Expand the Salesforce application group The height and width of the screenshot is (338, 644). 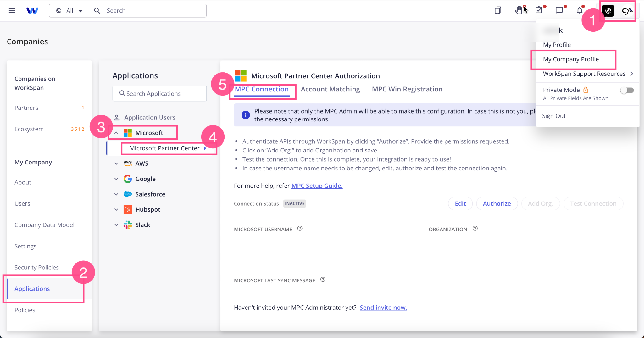coord(116,194)
